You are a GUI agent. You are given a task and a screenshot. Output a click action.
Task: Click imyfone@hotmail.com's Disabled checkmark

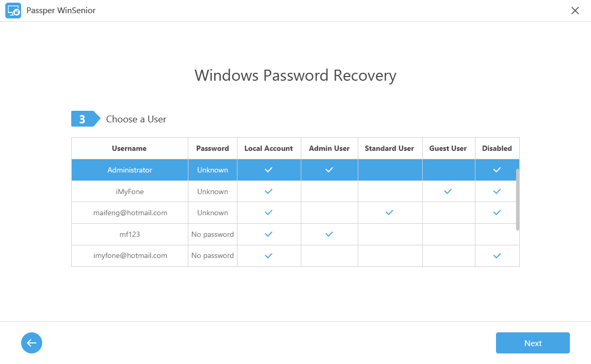pos(497,256)
